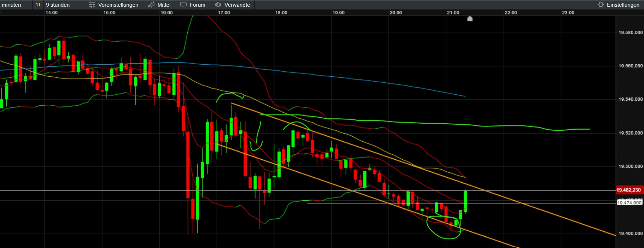Open the Voreinstellungen presets menu
The width and height of the screenshot is (644, 248).
(x=113, y=5)
